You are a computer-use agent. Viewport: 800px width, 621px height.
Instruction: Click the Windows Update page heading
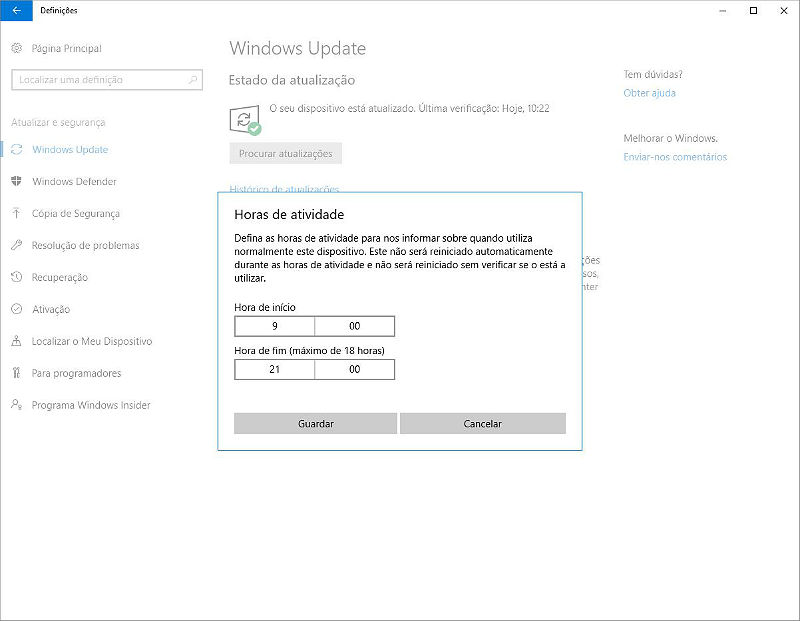(x=297, y=48)
